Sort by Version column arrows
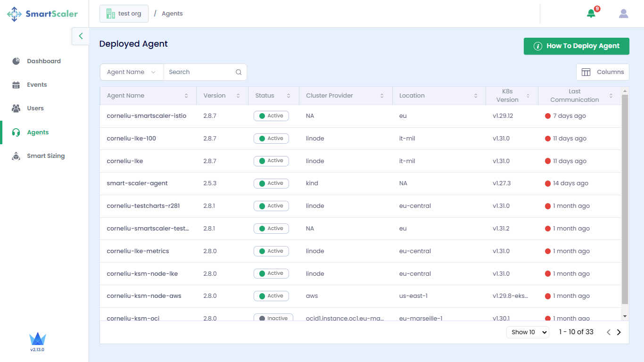The height and width of the screenshot is (362, 644). pyautogui.click(x=238, y=96)
